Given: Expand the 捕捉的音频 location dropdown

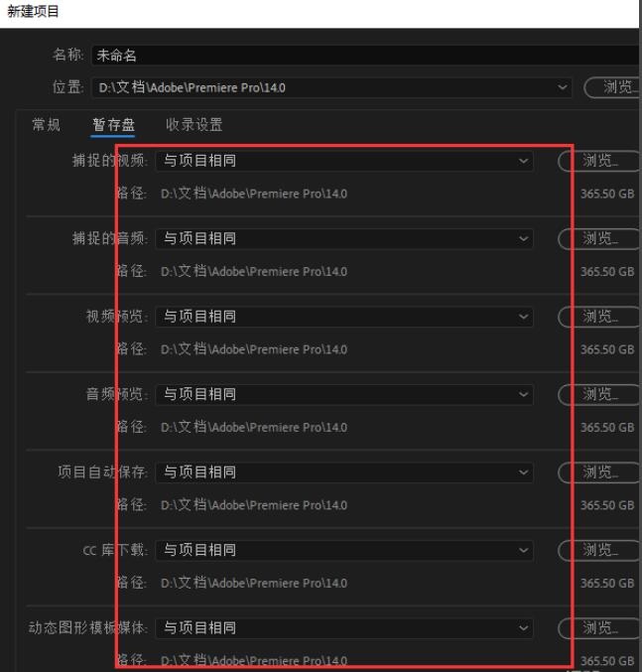Looking at the screenshot, I should [344, 238].
